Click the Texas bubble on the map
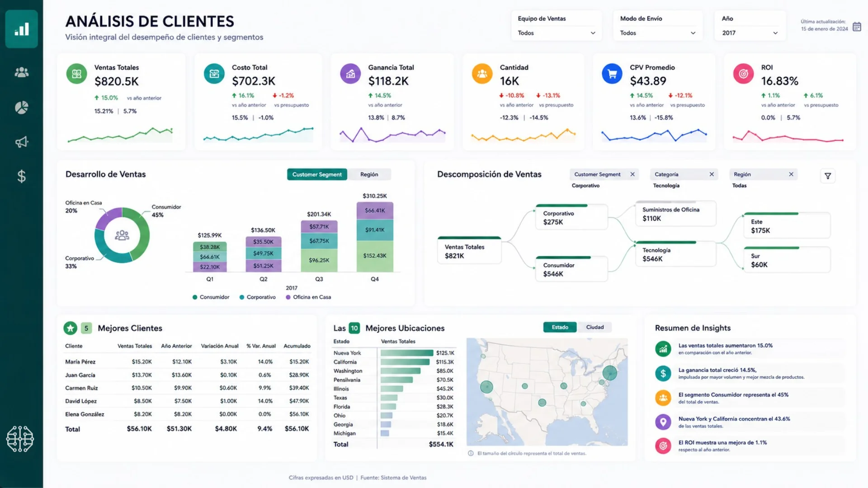868x488 pixels. [542, 402]
